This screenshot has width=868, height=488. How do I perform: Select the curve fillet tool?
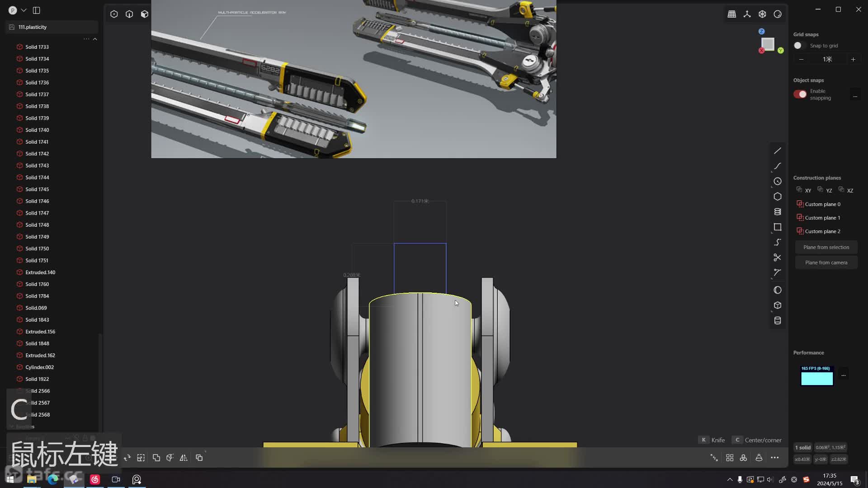tap(778, 272)
